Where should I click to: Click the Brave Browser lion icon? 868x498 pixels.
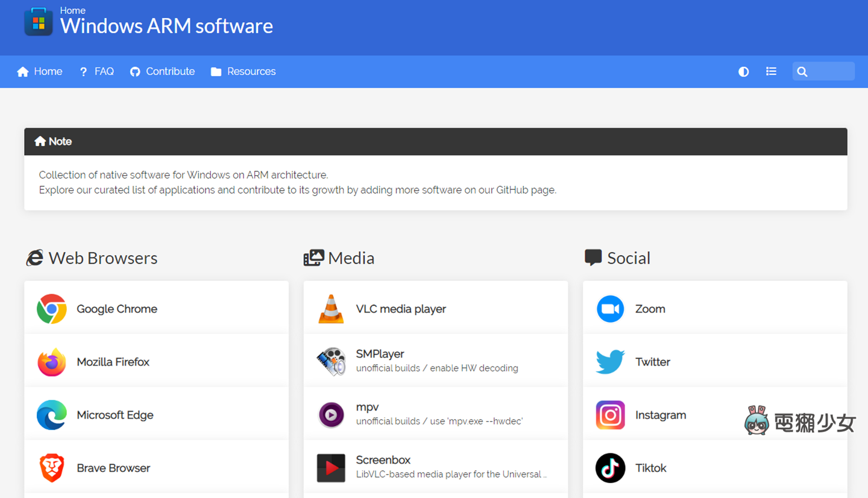point(52,468)
